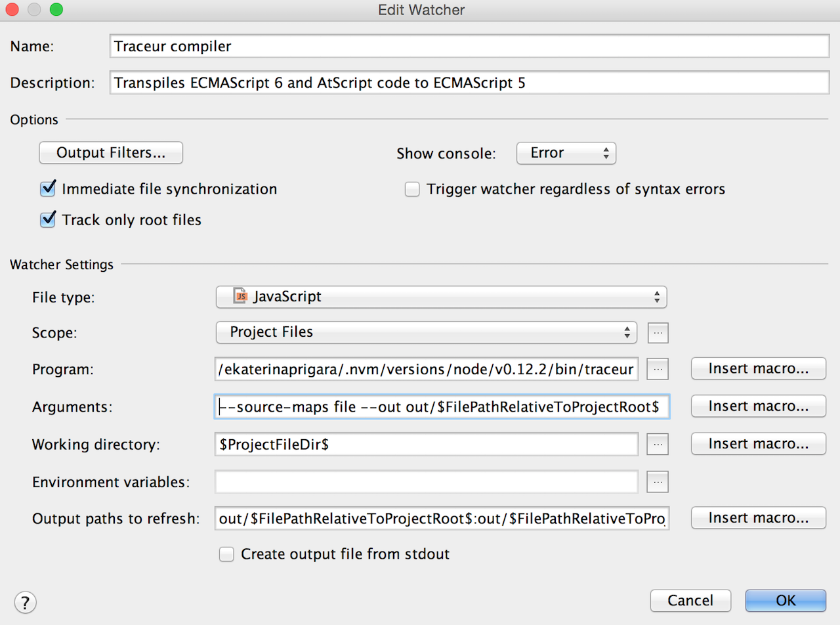The width and height of the screenshot is (840, 625).
Task: Open the Scope Project Files dropdown
Action: (426, 333)
